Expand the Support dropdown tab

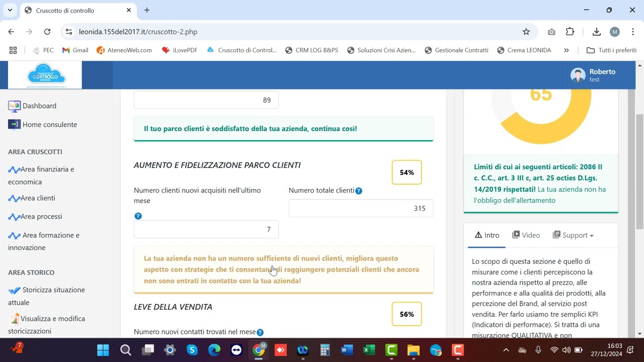[x=573, y=235]
